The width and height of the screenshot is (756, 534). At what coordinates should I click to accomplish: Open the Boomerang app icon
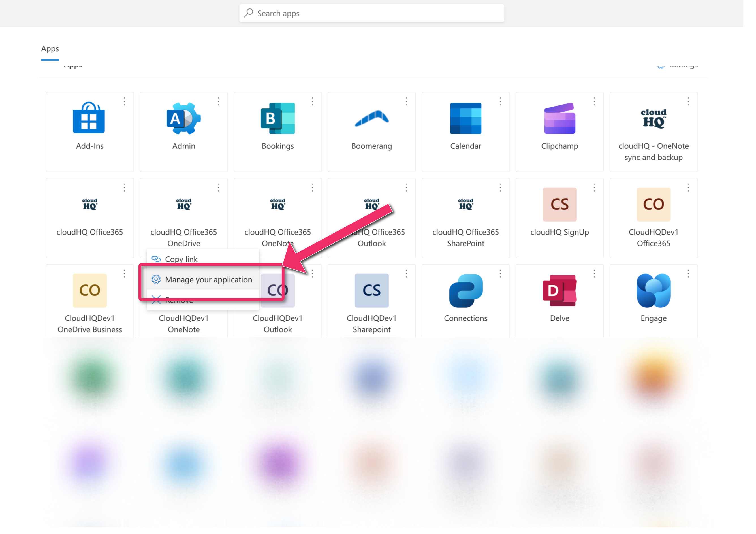tap(371, 118)
